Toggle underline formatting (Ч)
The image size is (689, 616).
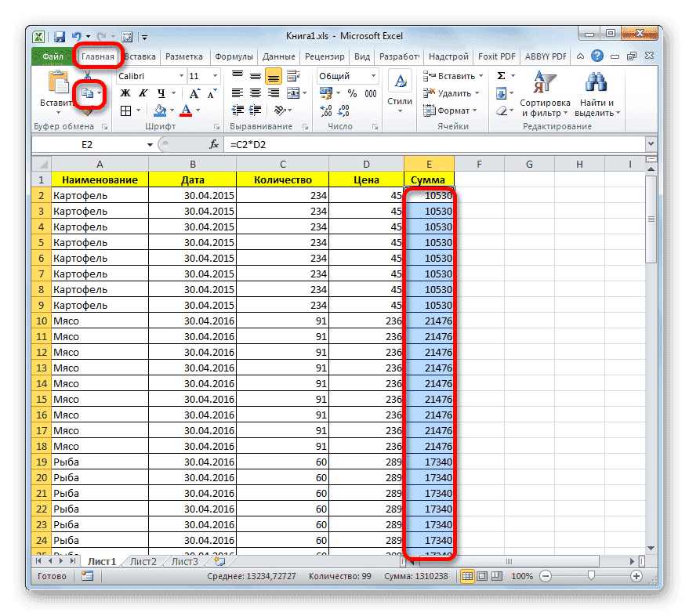pos(161,93)
